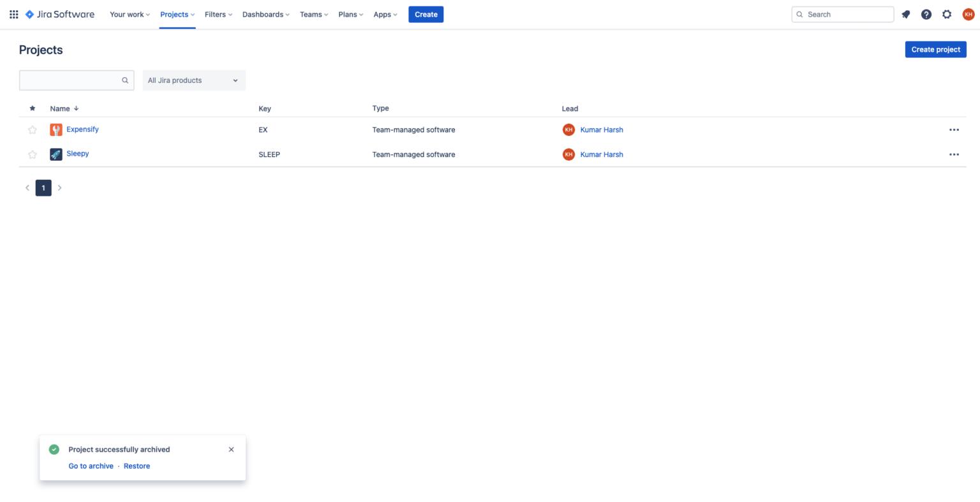Open Jira settings gear icon
This screenshot has width=980, height=502.
click(x=947, y=14)
